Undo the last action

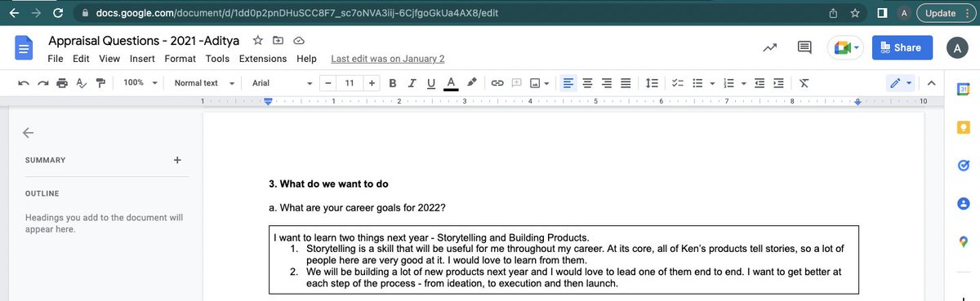pyautogui.click(x=23, y=82)
